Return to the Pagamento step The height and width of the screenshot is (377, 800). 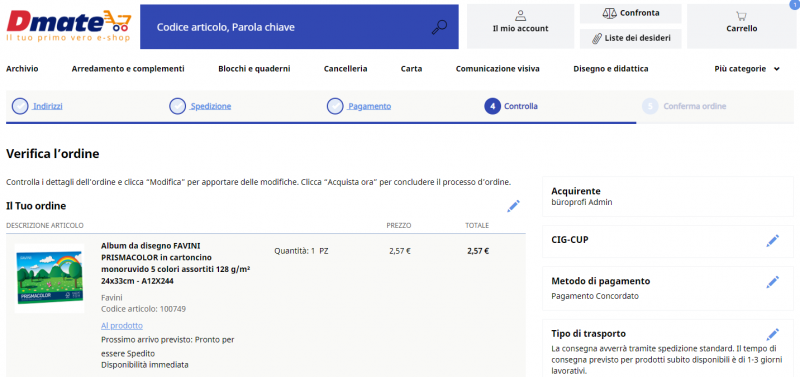369,106
